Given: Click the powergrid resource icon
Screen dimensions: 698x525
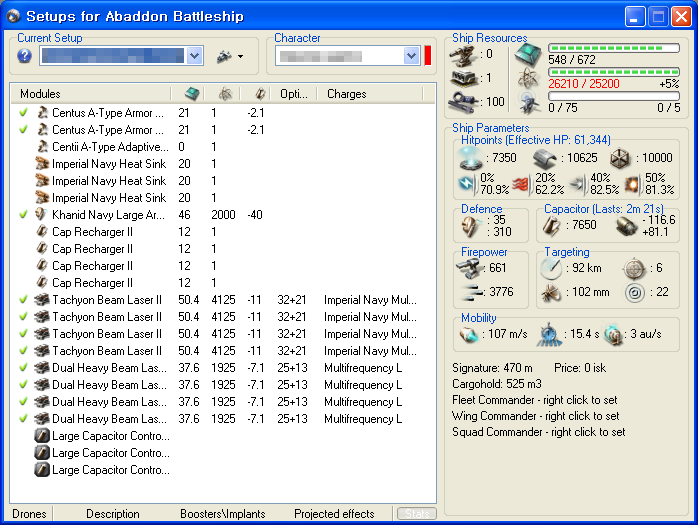Looking at the screenshot, I should coord(528,78).
